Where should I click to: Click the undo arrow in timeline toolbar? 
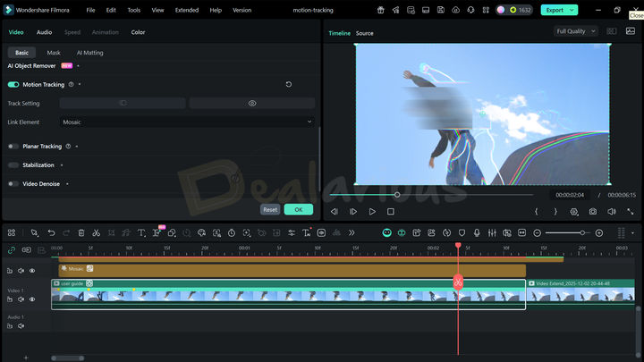[51, 232]
